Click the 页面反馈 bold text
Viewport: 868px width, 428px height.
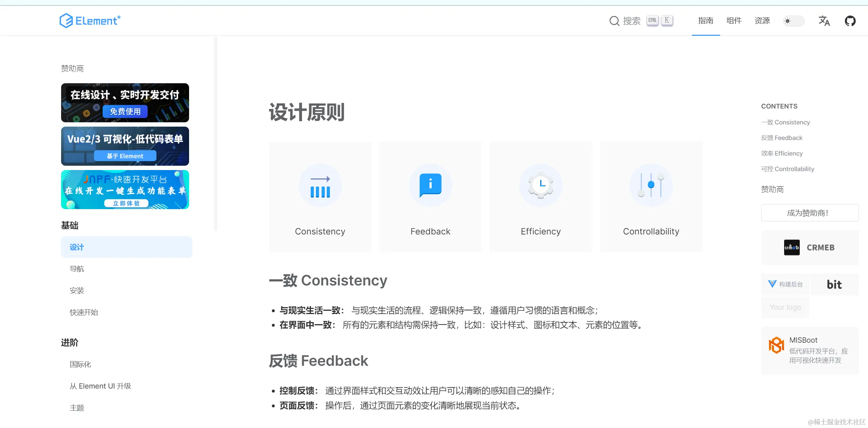click(299, 406)
